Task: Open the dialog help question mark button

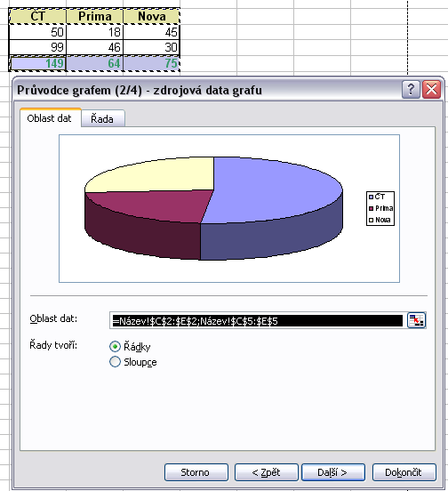Action: 411,90
